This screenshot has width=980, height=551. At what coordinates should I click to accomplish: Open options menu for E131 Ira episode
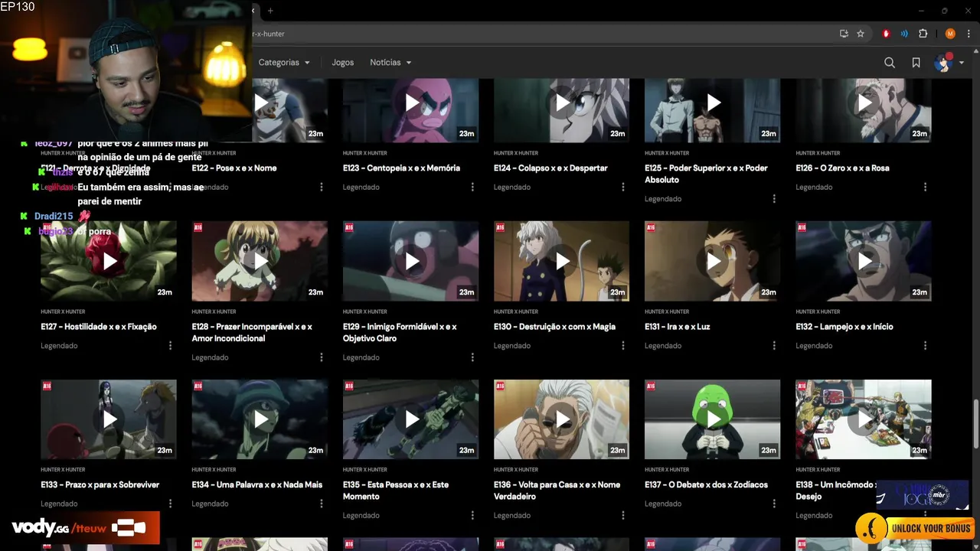coord(774,346)
